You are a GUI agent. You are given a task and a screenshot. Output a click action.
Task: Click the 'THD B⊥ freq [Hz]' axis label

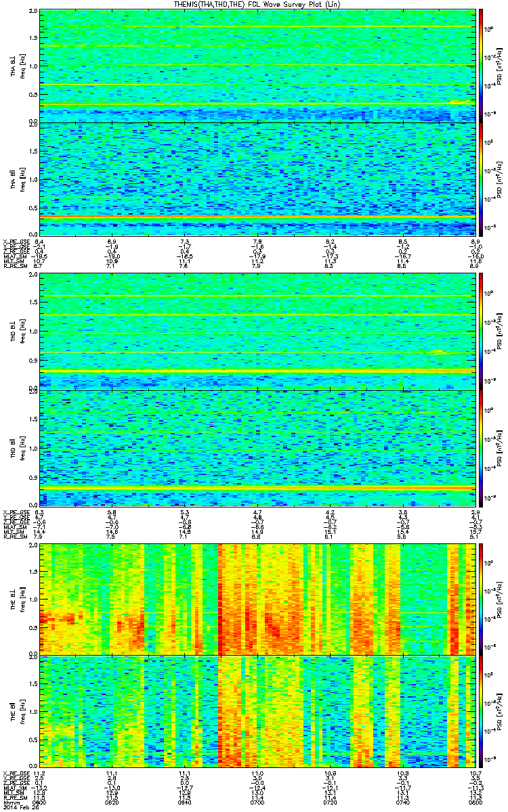tap(18, 331)
